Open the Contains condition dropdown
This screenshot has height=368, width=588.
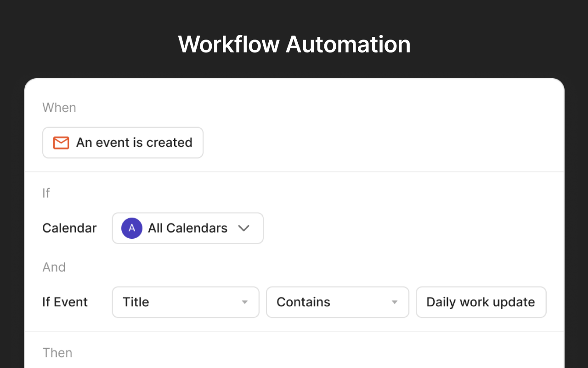click(337, 302)
